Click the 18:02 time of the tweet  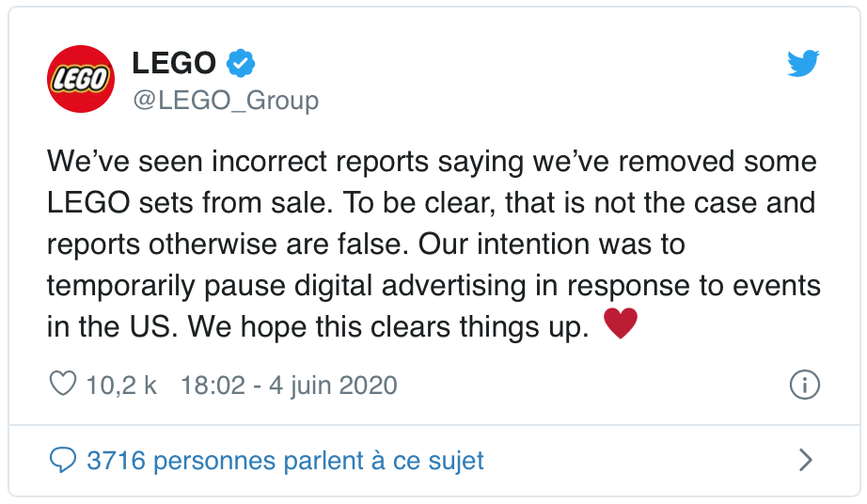pyautogui.click(x=212, y=386)
